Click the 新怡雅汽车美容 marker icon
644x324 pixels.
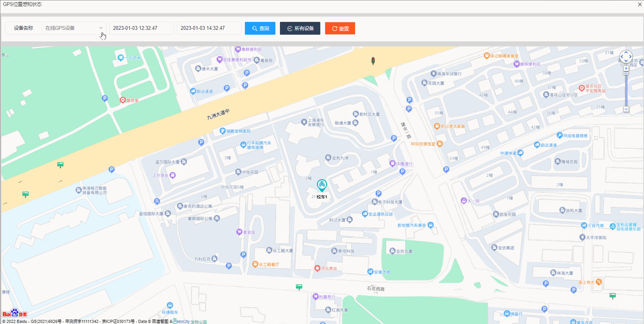(431, 225)
